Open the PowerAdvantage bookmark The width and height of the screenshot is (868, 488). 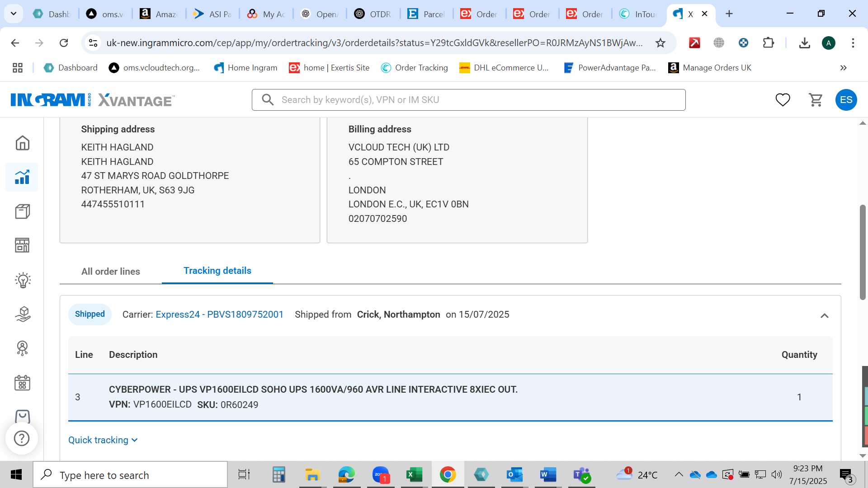610,68
